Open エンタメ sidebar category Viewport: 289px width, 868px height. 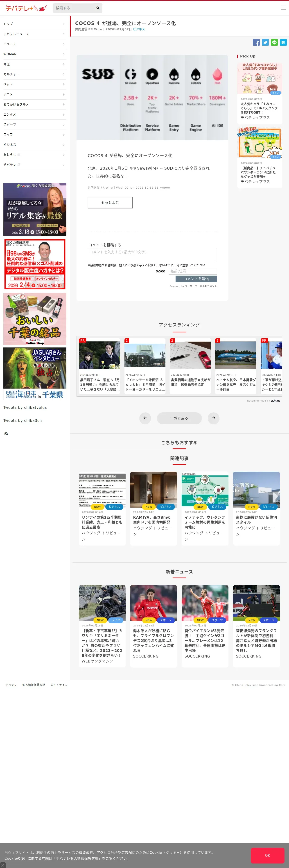(x=35, y=114)
